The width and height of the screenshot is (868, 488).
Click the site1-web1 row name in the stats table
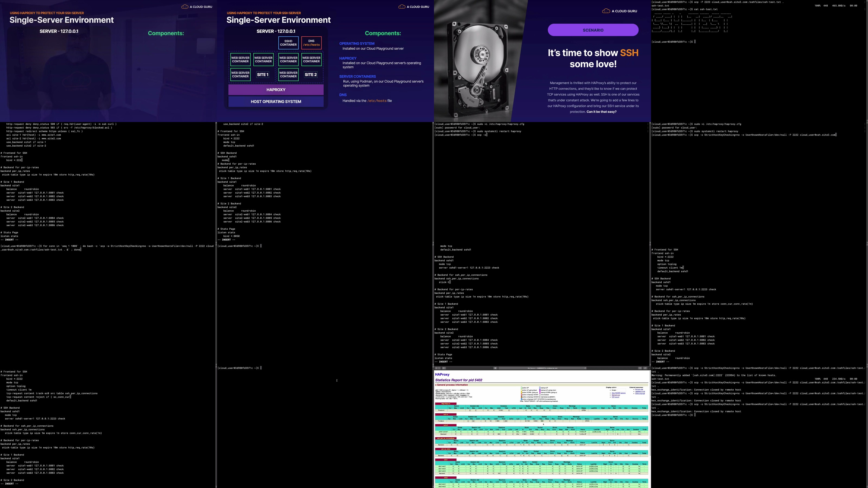click(442, 466)
